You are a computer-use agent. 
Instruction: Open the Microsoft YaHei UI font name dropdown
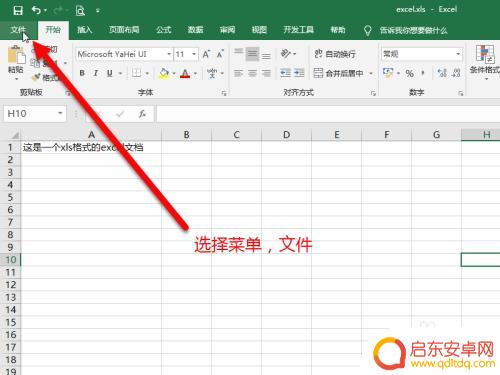(169, 54)
